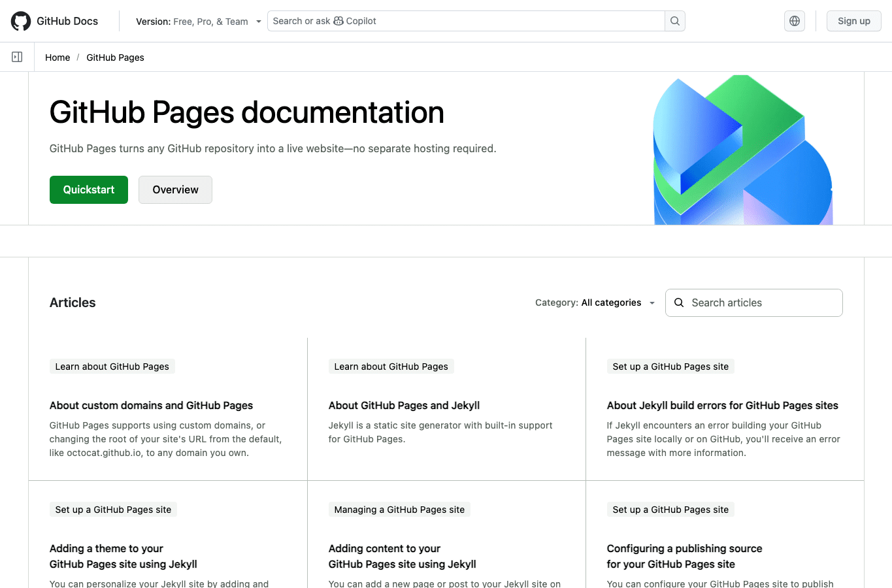This screenshot has height=588, width=892.
Task: Go to Home breadcrumb
Action: coord(58,57)
